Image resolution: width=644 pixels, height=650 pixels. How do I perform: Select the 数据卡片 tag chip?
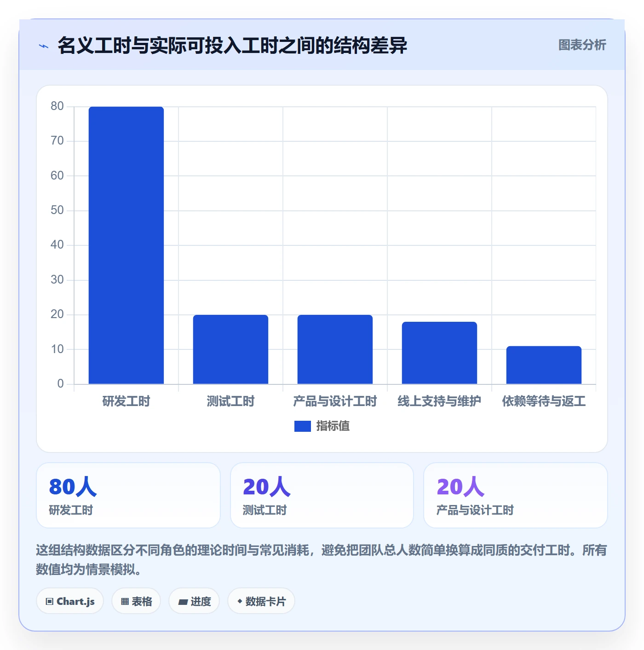tap(261, 601)
